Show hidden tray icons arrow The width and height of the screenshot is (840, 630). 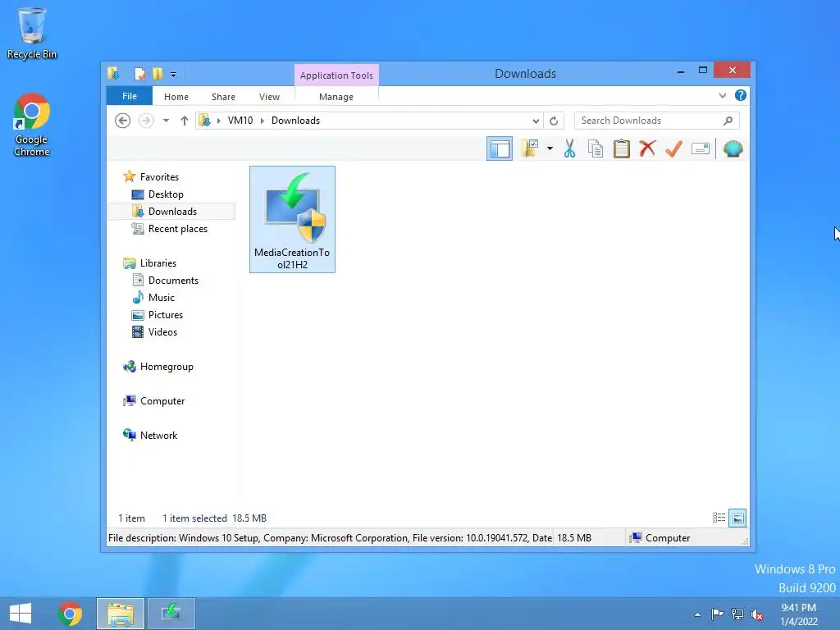pyautogui.click(x=697, y=614)
